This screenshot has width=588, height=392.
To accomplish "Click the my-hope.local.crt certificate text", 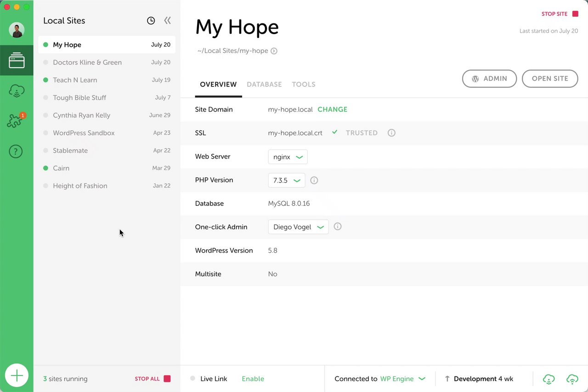I will [295, 133].
